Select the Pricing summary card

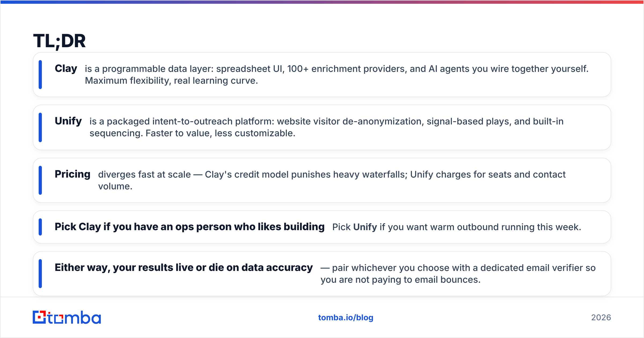pyautogui.click(x=322, y=180)
